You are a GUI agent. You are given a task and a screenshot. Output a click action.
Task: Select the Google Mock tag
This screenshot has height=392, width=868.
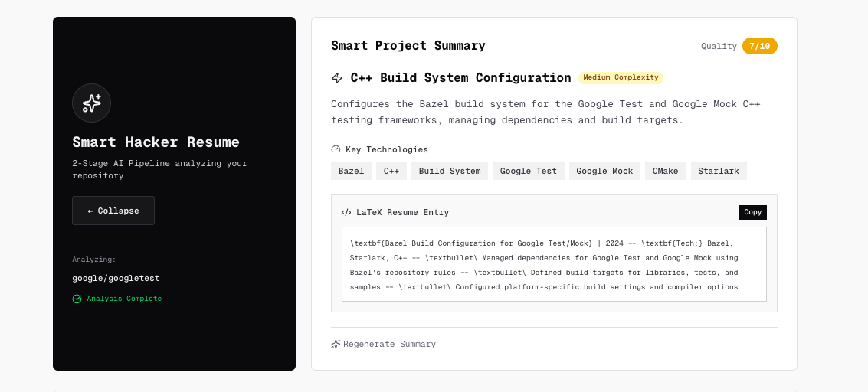pos(604,171)
